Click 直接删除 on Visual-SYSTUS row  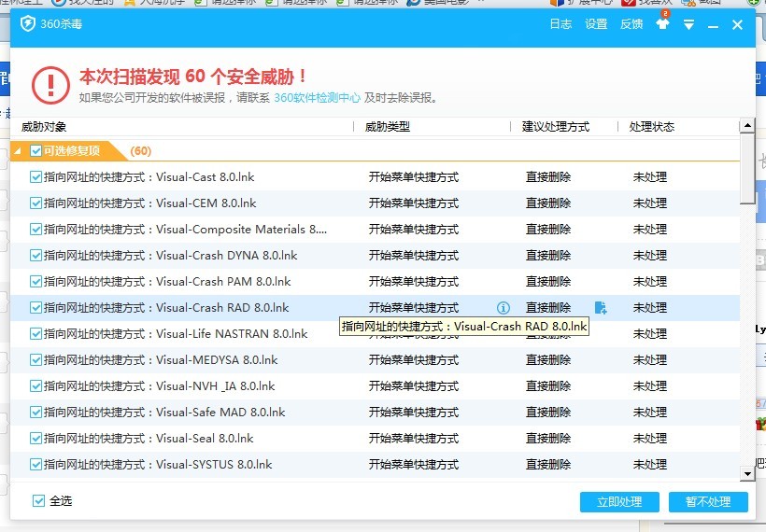(548, 464)
